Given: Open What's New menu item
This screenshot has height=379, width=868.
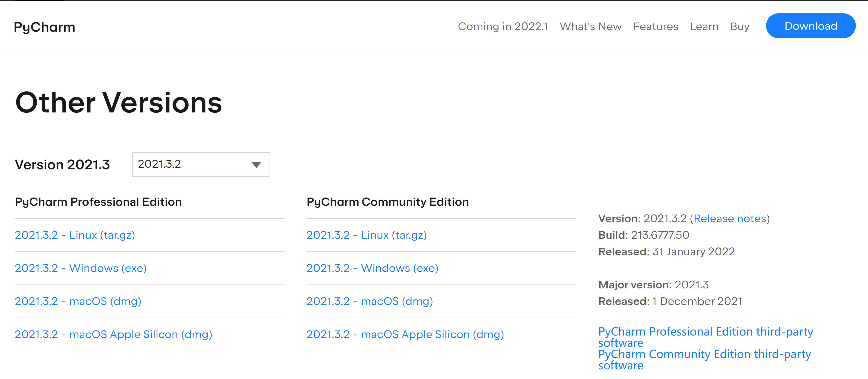Looking at the screenshot, I should click(x=590, y=26).
